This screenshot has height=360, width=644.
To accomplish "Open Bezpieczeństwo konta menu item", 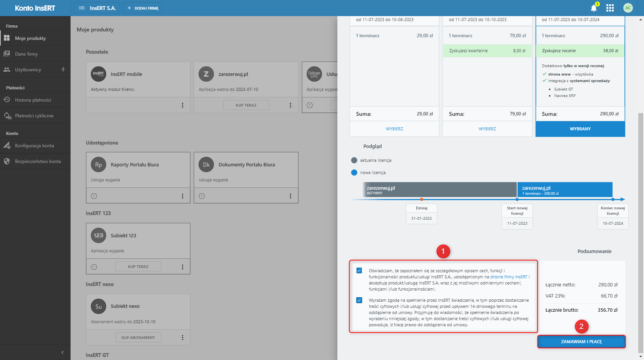I will click(x=35, y=161).
